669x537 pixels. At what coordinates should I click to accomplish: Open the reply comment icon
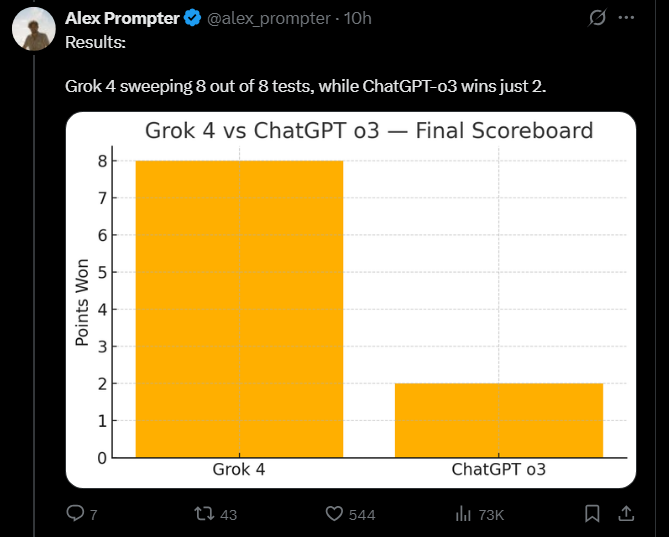(76, 513)
